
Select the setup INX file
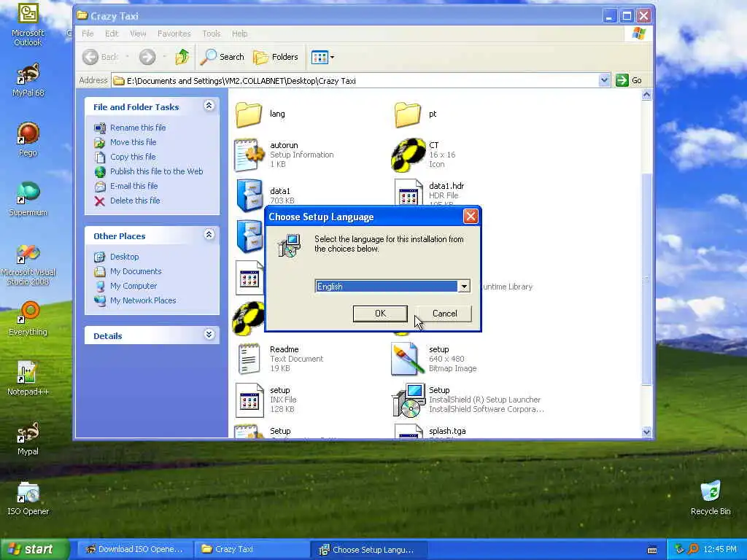266,400
